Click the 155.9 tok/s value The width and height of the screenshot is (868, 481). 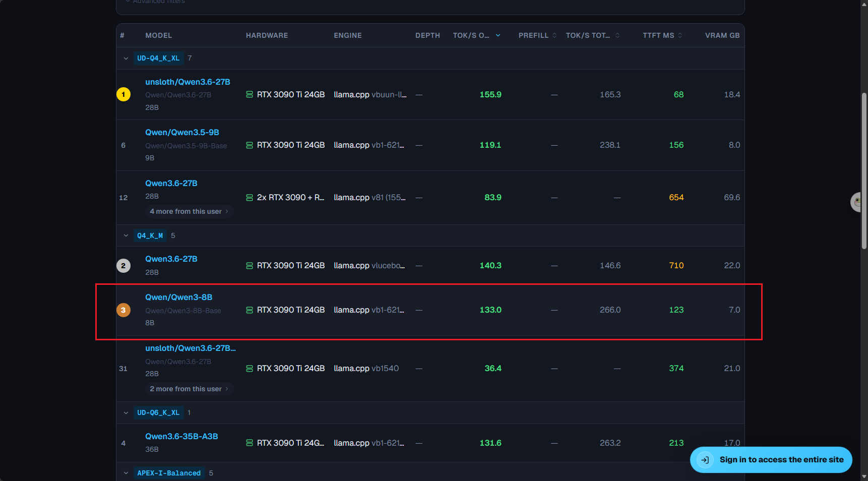(x=490, y=95)
